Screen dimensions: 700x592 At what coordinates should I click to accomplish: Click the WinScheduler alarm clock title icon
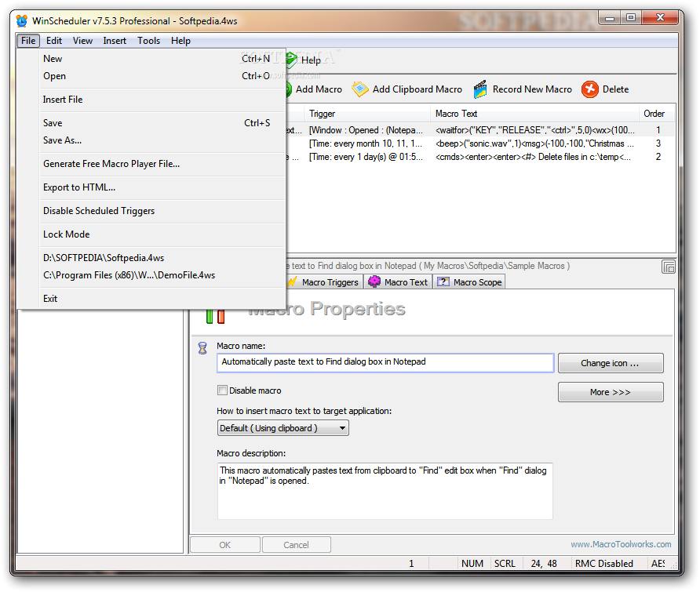[x=21, y=21]
